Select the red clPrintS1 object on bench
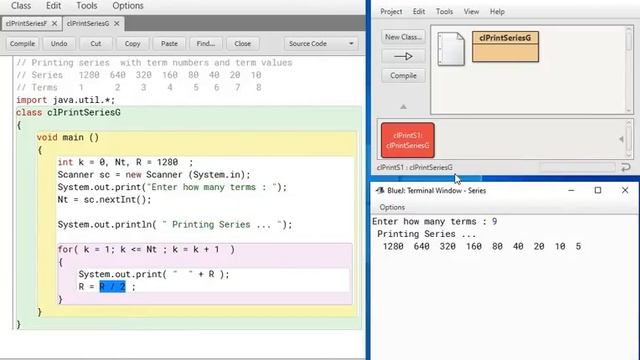The height and width of the screenshot is (360, 640). (x=408, y=140)
